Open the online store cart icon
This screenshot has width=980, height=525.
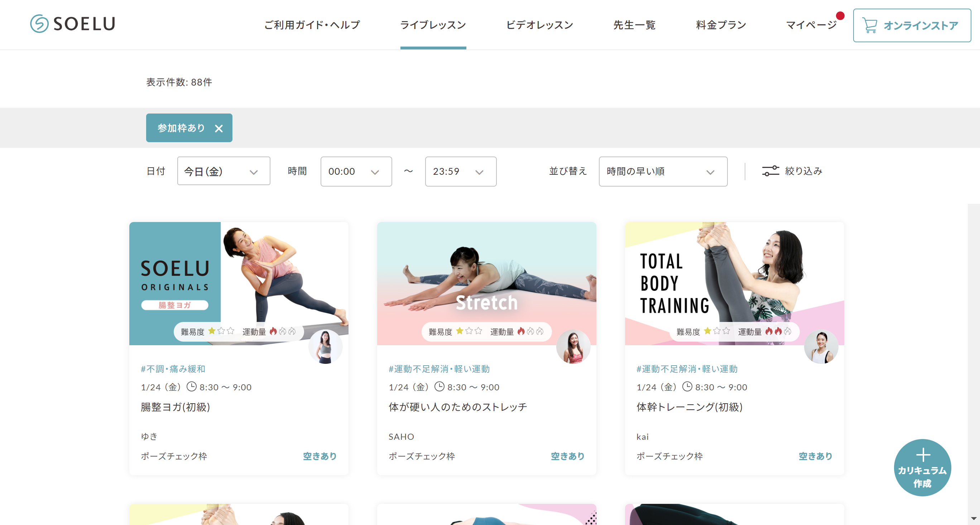869,25
